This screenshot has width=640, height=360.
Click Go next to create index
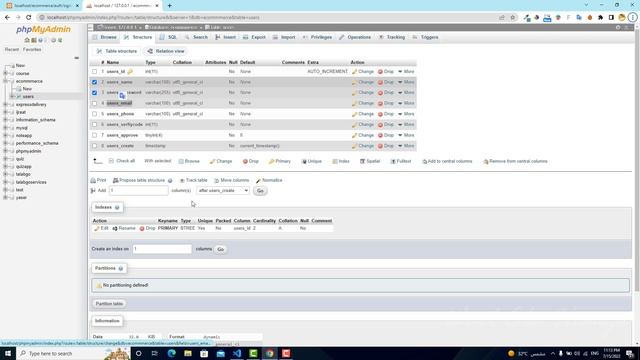coord(220,249)
